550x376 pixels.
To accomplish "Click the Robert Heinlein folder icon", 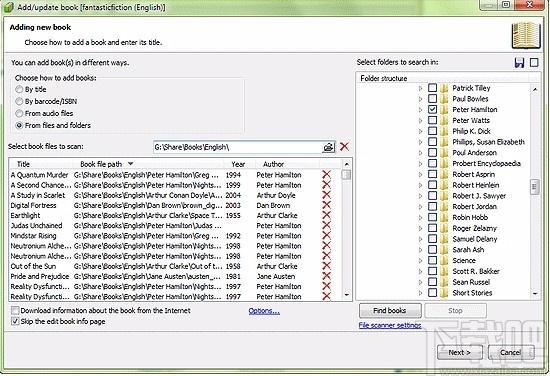I will click(444, 185).
